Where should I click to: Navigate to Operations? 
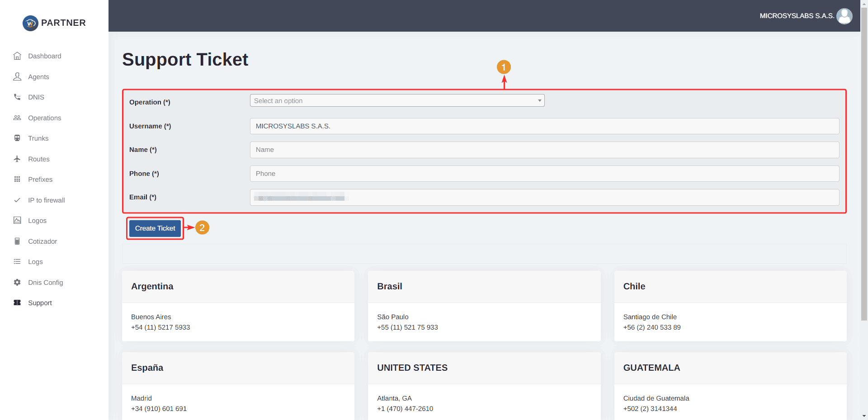pyautogui.click(x=44, y=118)
